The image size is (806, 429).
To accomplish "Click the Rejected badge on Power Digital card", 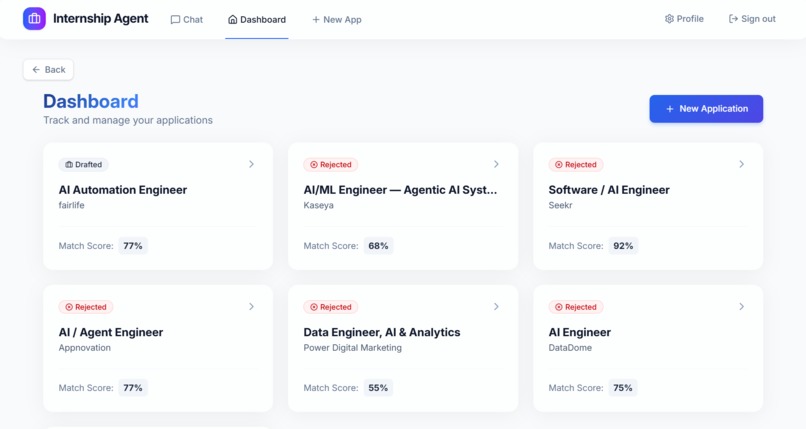I will (x=331, y=307).
